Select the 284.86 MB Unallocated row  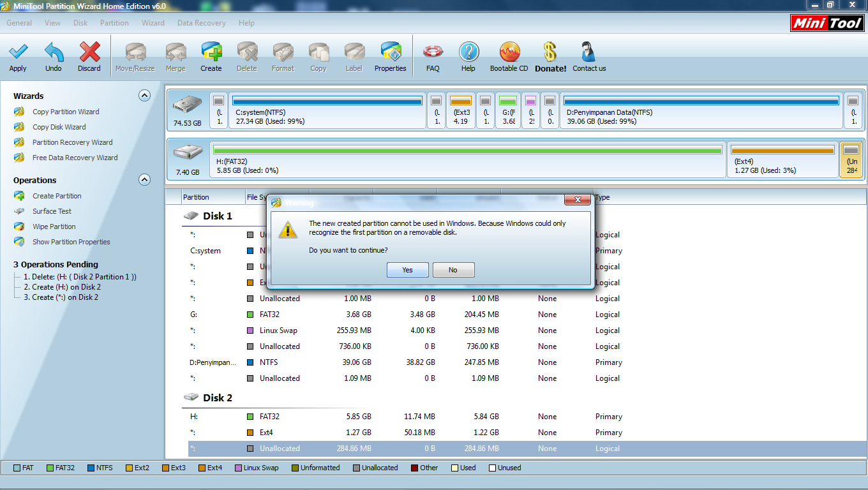tap(527, 449)
